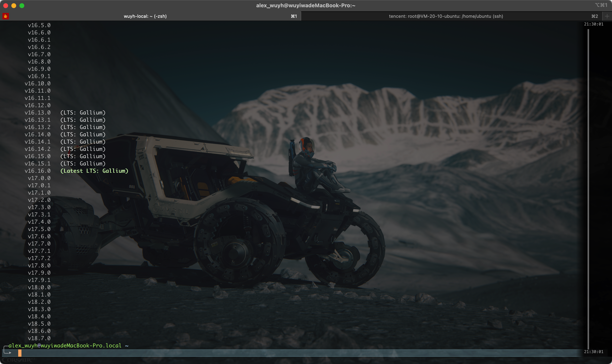612x364 pixels.
Task: Switch to the wuyh-local zsh tab
Action: [x=151, y=16]
